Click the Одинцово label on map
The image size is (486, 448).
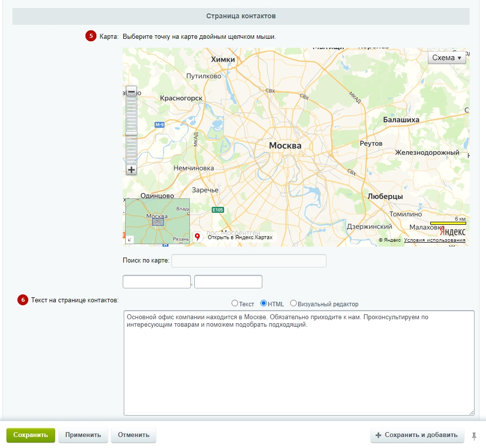tap(157, 195)
